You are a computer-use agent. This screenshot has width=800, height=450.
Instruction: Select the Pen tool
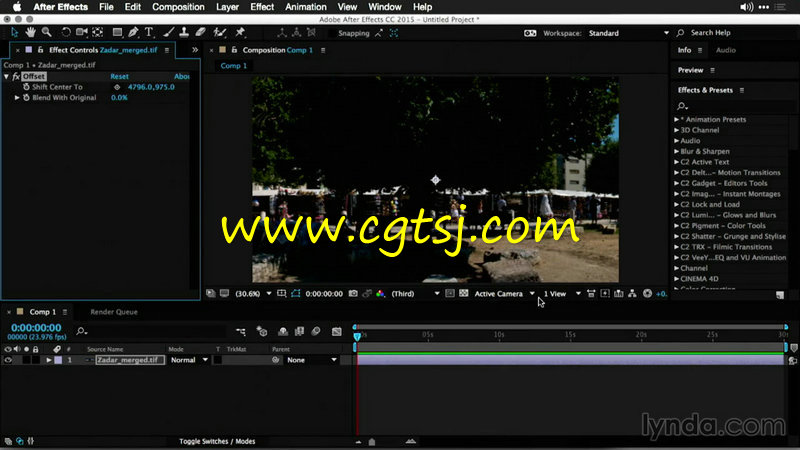(x=133, y=33)
